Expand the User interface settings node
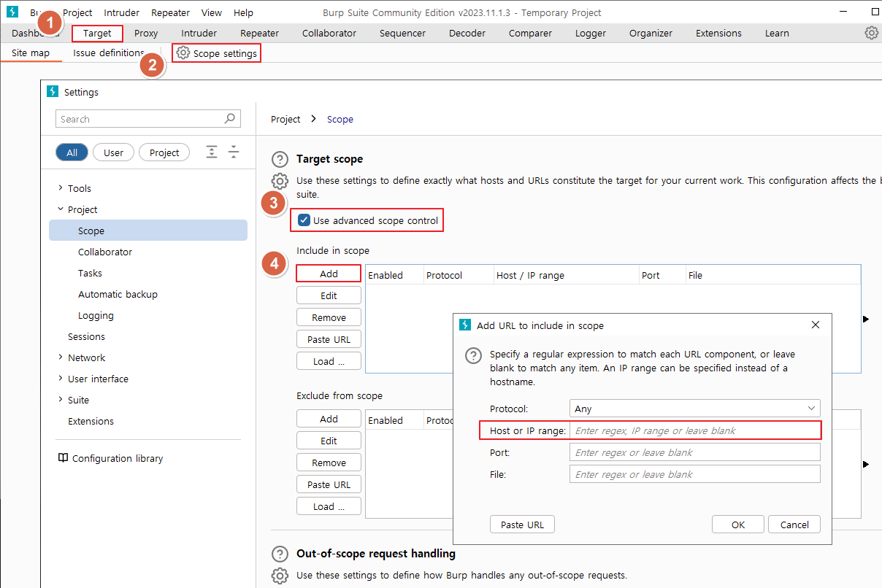882x588 pixels. tap(60, 379)
